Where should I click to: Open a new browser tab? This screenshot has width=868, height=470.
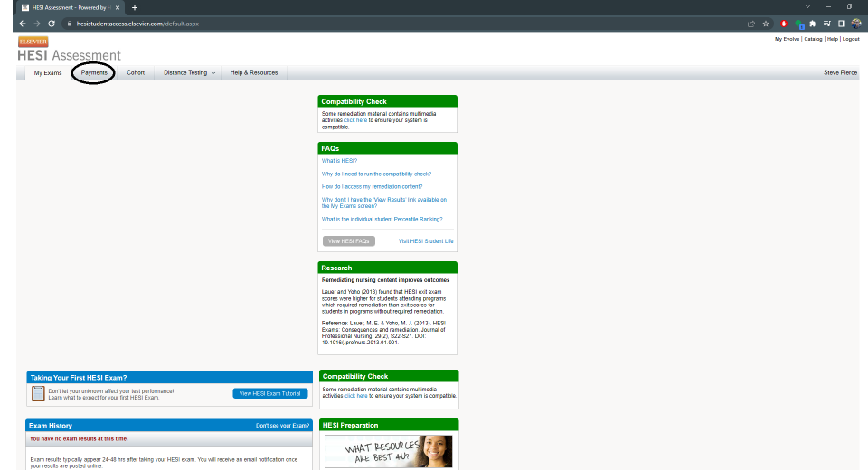tap(135, 8)
